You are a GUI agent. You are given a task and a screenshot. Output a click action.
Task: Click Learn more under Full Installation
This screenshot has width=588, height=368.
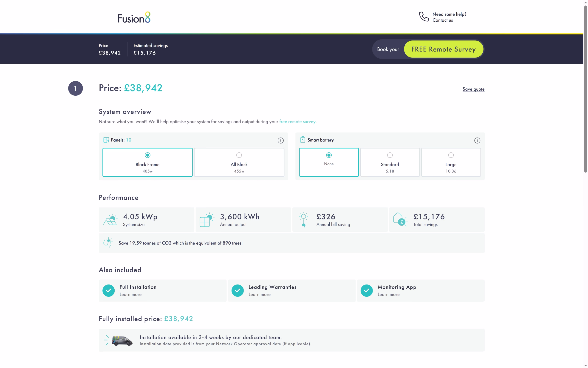tap(130, 294)
